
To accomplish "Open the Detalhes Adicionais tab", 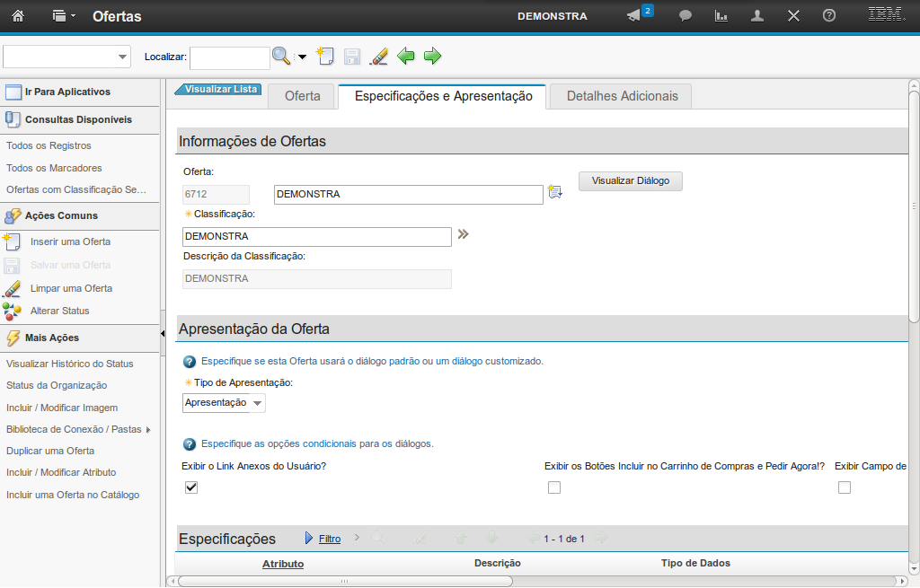I will coord(622,96).
